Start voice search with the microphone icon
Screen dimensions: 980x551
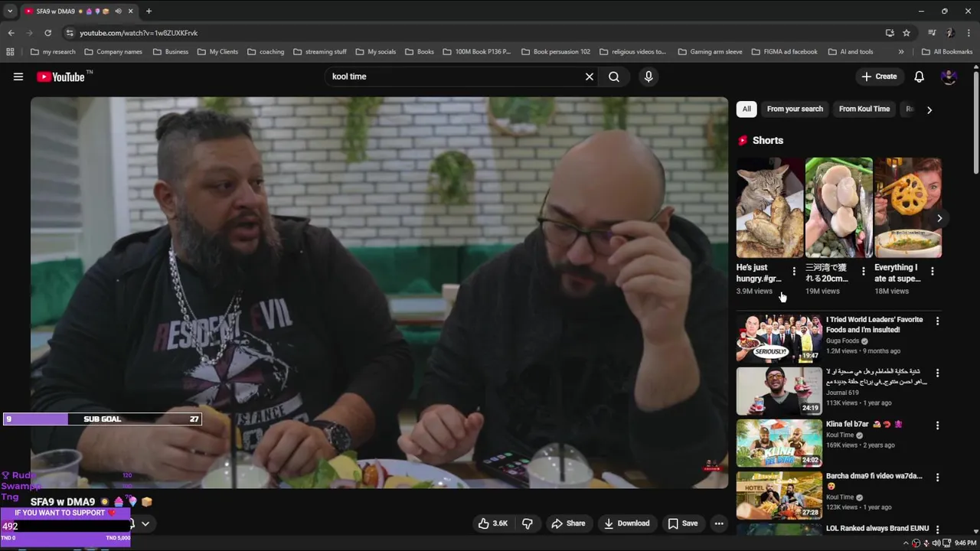pyautogui.click(x=648, y=77)
